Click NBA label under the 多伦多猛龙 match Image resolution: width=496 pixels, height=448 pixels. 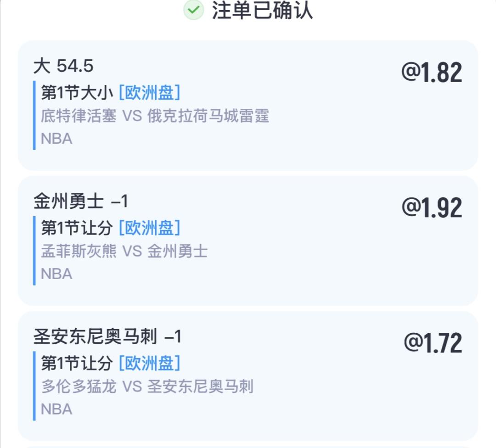56,409
